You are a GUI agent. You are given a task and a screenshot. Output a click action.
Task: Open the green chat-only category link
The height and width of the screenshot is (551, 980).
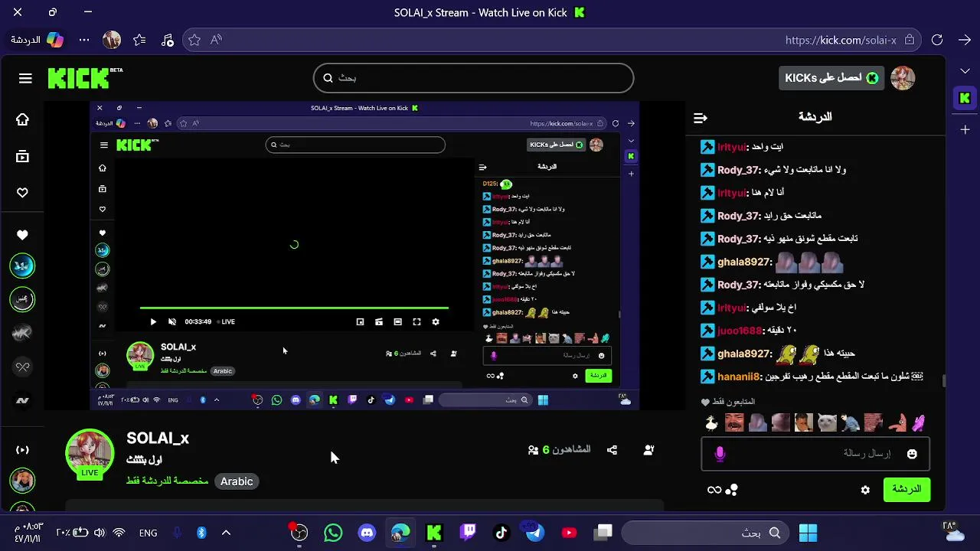(x=167, y=481)
